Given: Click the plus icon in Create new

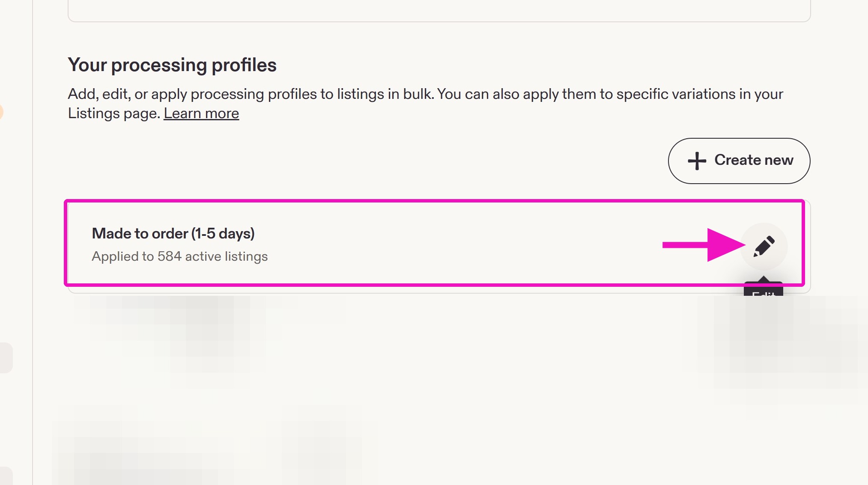Looking at the screenshot, I should [x=697, y=161].
